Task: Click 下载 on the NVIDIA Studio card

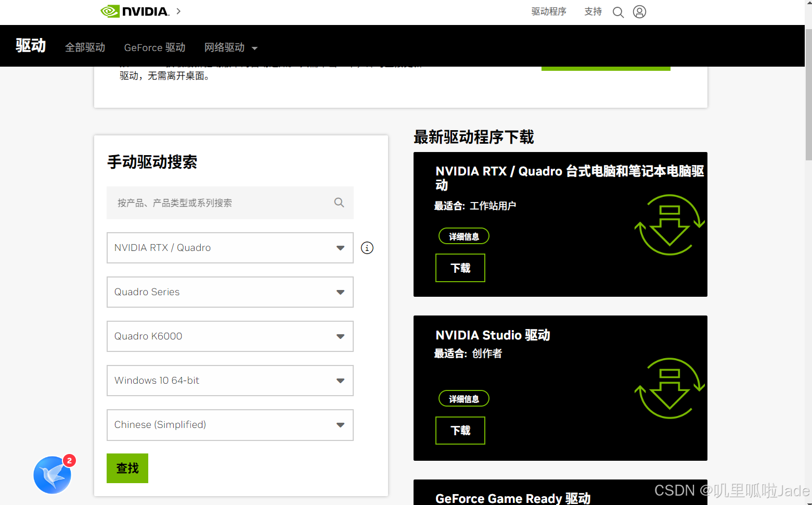Action: coord(460,431)
